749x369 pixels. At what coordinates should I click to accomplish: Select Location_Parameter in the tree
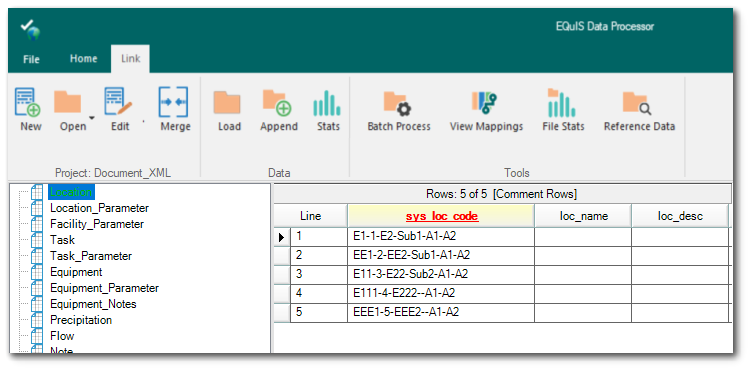click(99, 208)
